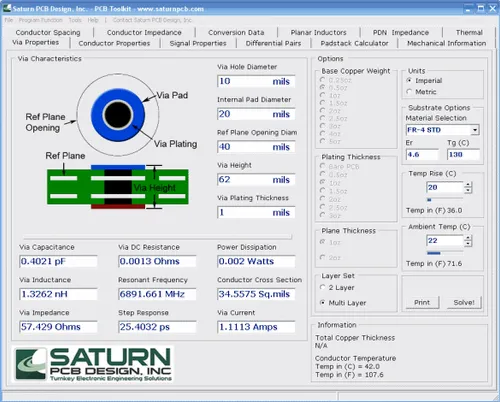Open the Tools menu
This screenshot has height=402, width=500.
coord(75,20)
